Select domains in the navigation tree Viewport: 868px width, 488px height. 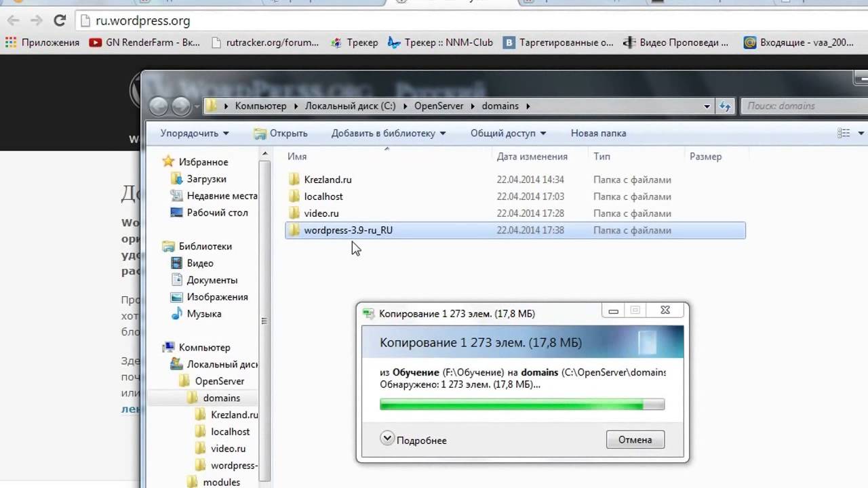click(214, 398)
